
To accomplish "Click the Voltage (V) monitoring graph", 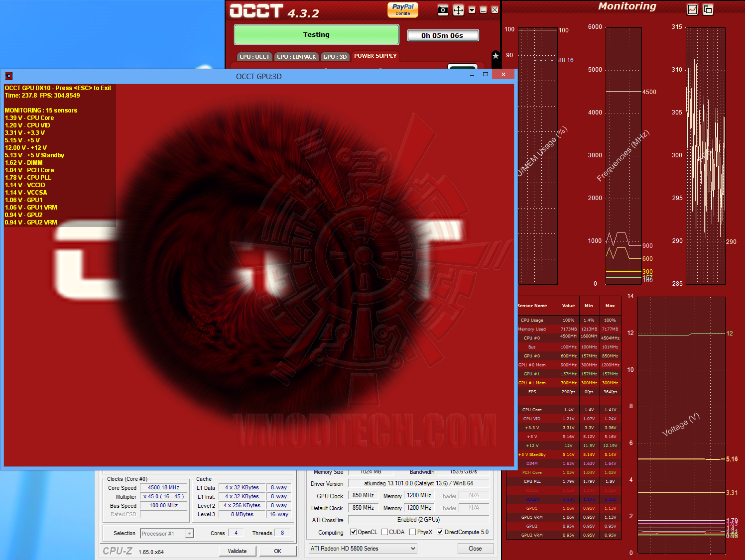I will coord(681,425).
